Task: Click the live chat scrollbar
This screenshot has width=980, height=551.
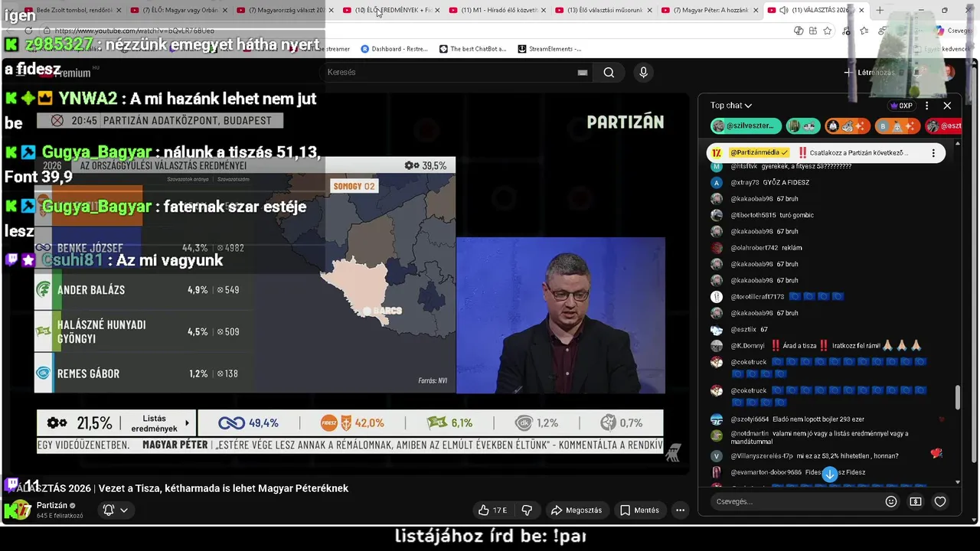Action: pos(958,398)
